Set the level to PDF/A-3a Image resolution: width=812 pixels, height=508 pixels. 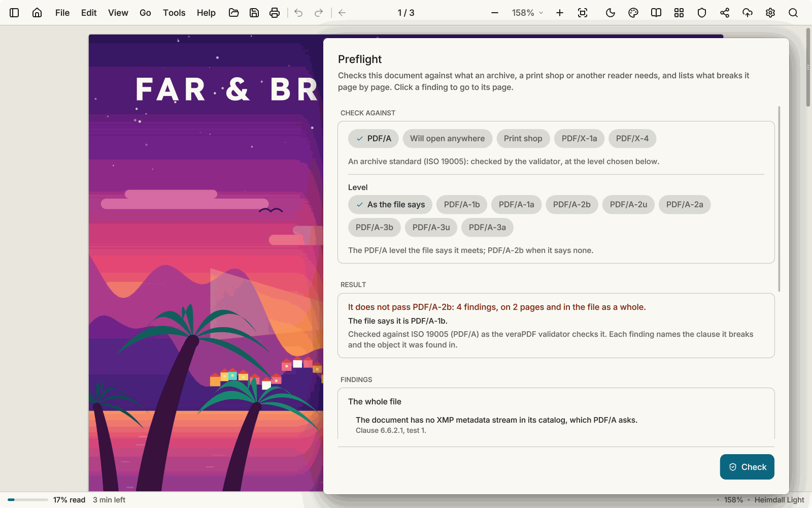[487, 228]
